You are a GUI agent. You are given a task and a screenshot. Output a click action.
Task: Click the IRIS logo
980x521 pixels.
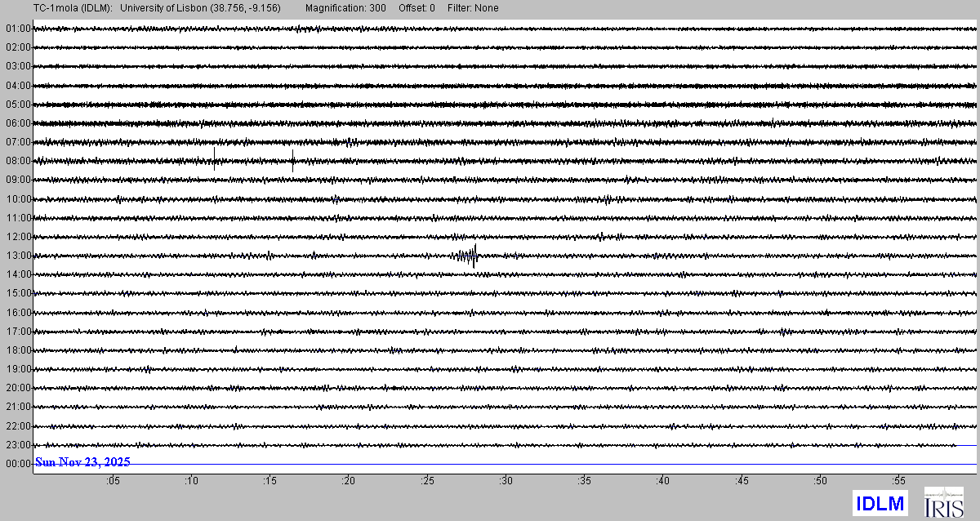pos(943,502)
